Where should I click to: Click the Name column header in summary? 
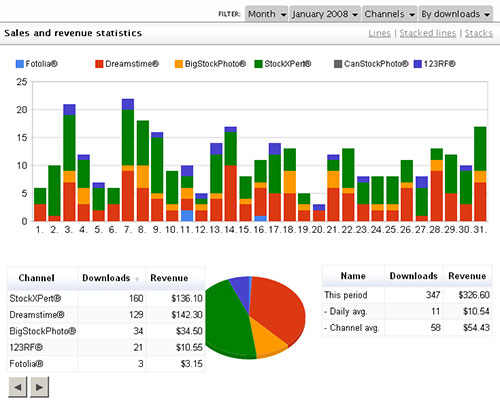[x=353, y=276]
